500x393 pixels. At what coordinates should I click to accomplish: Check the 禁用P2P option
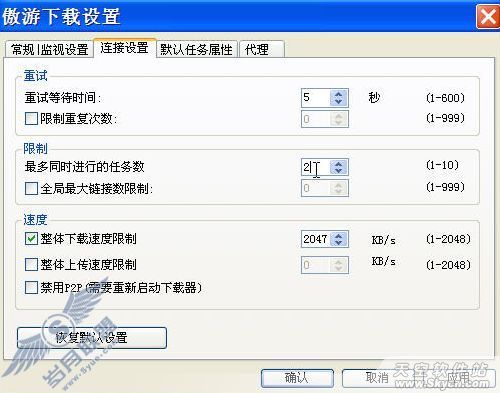click(x=31, y=287)
